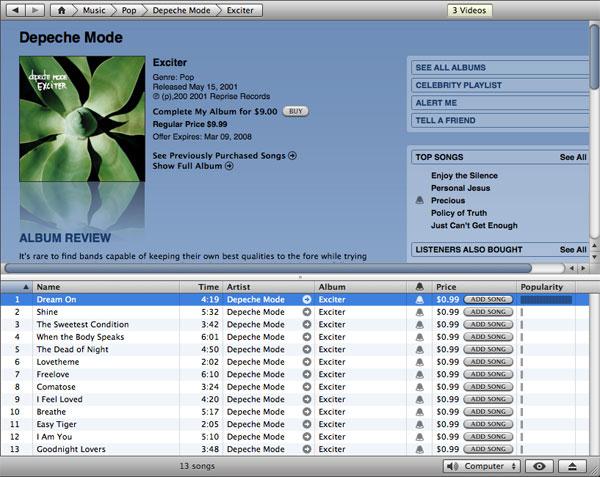Open the 3 Videos badge
Viewport: 600px width, 477px height.
click(x=470, y=10)
